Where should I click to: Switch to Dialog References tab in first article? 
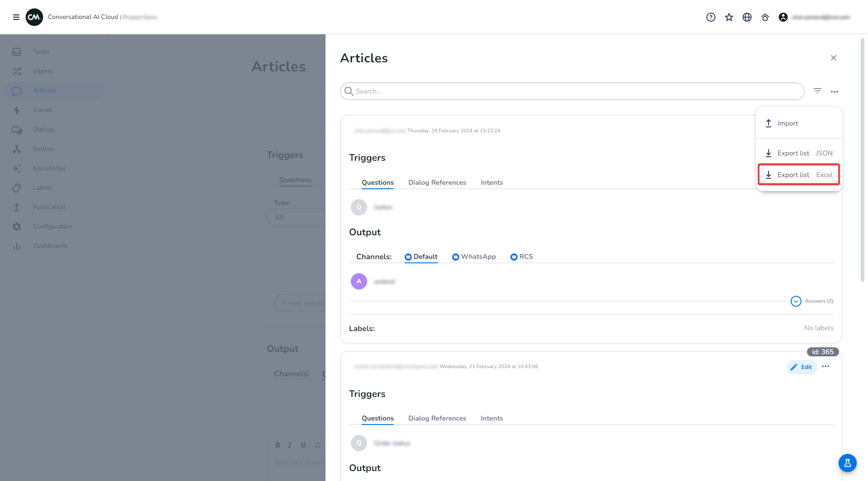point(437,182)
